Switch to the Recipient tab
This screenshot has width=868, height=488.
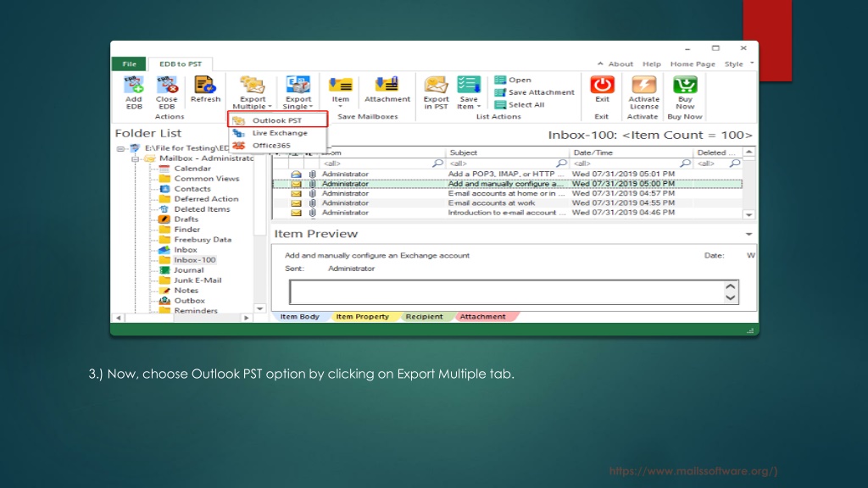pyautogui.click(x=424, y=317)
